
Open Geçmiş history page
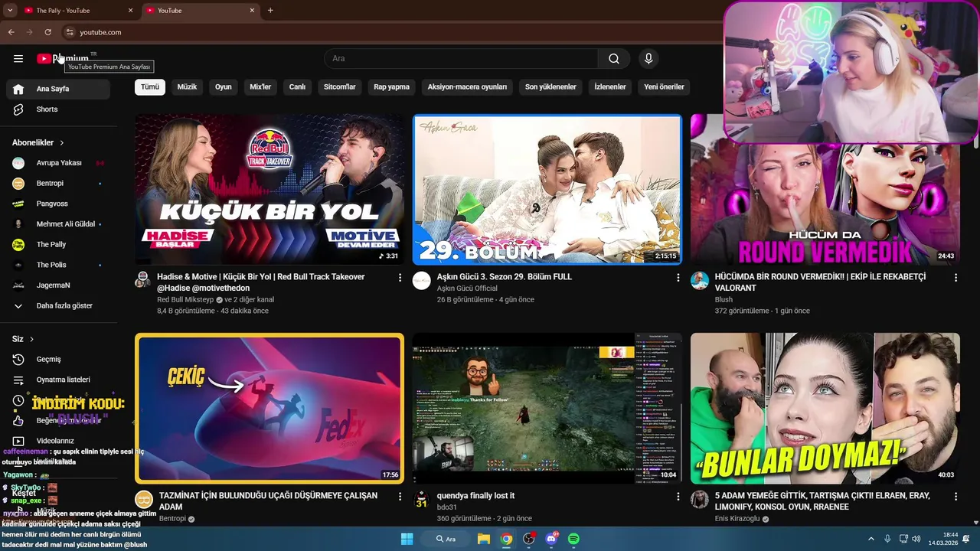pos(58,359)
